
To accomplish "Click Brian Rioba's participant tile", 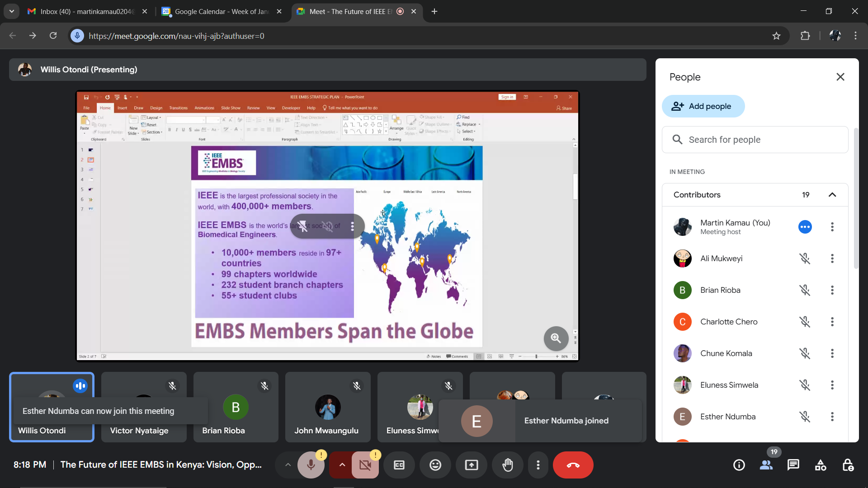I will [x=236, y=407].
